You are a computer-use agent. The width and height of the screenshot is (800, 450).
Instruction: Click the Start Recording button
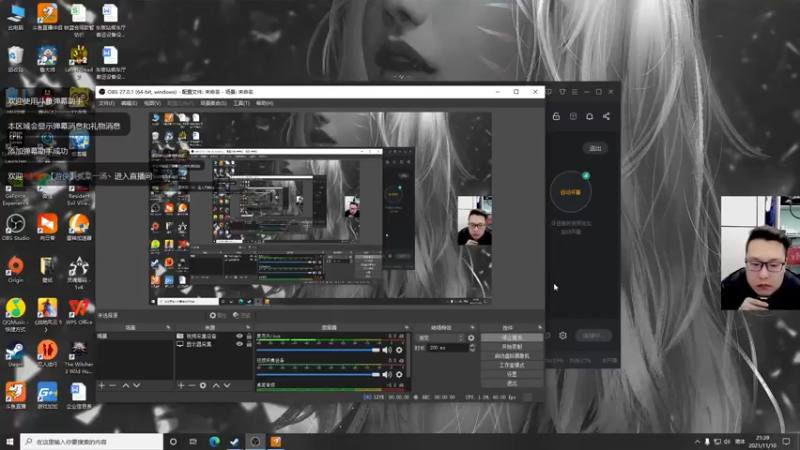pos(512,347)
